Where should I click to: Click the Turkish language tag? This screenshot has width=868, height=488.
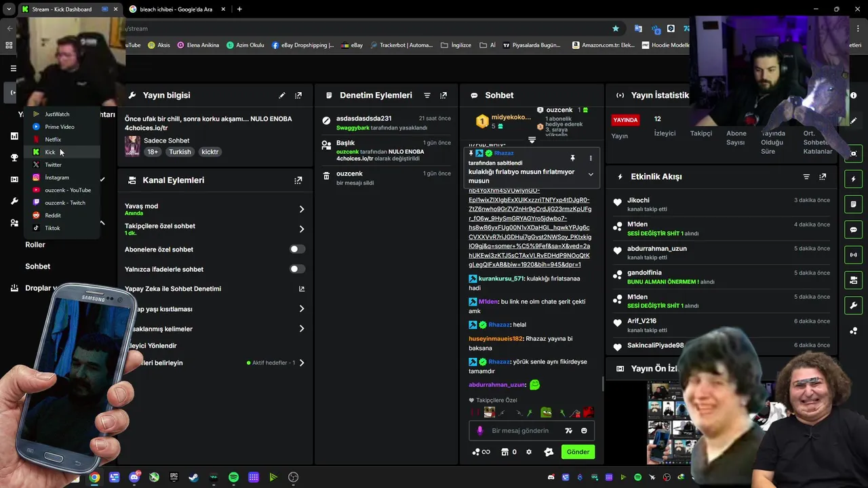pyautogui.click(x=180, y=152)
